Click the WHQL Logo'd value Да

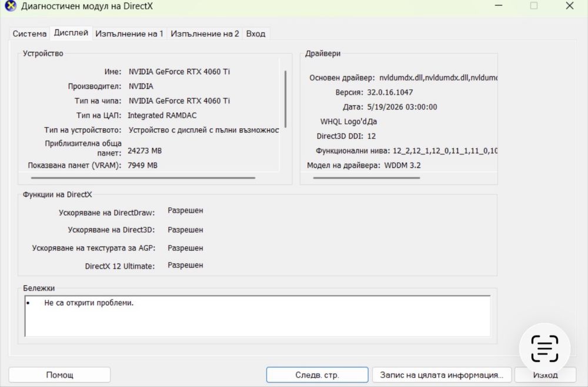(x=372, y=122)
